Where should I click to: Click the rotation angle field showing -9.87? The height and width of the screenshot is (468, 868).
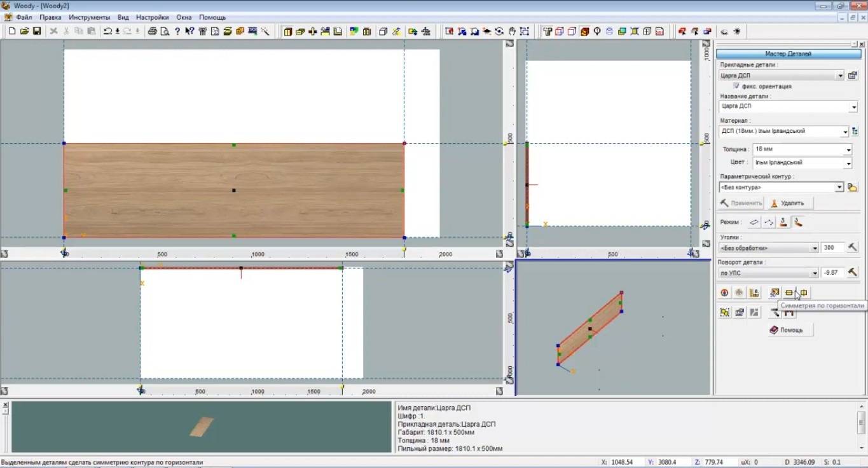pos(832,273)
